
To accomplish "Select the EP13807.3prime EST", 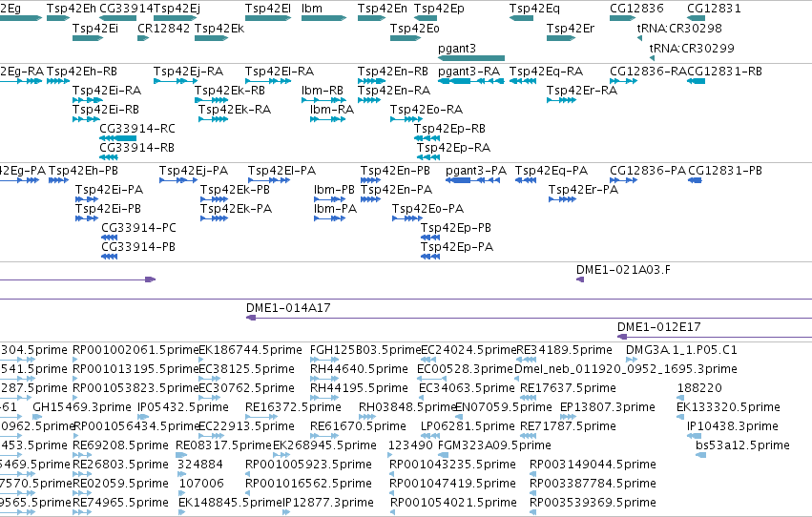I will tap(568, 417).
